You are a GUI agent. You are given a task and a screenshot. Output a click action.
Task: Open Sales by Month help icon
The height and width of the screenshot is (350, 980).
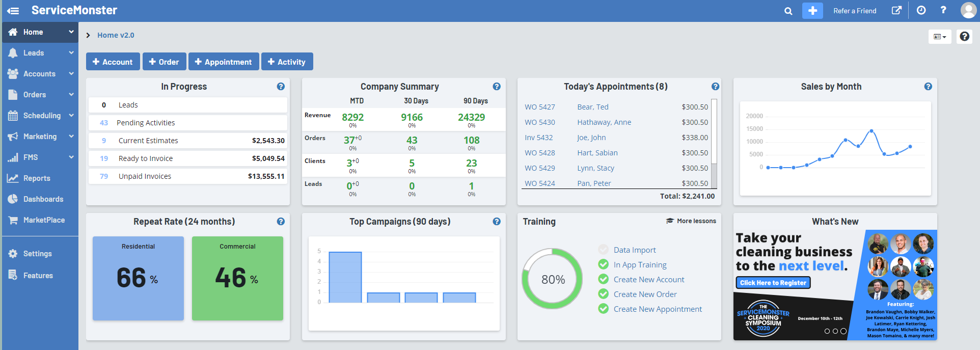pyautogui.click(x=928, y=87)
